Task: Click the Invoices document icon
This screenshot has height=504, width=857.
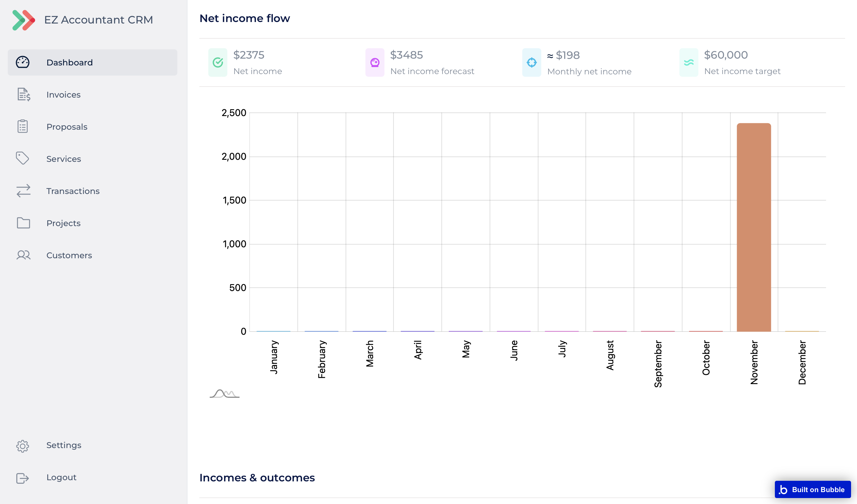Action: point(24,95)
